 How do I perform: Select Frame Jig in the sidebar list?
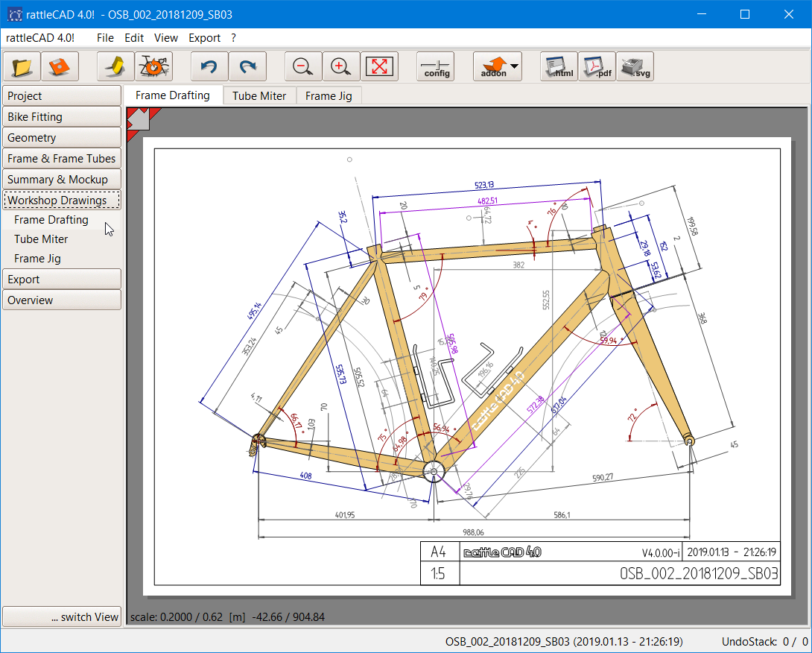37,258
